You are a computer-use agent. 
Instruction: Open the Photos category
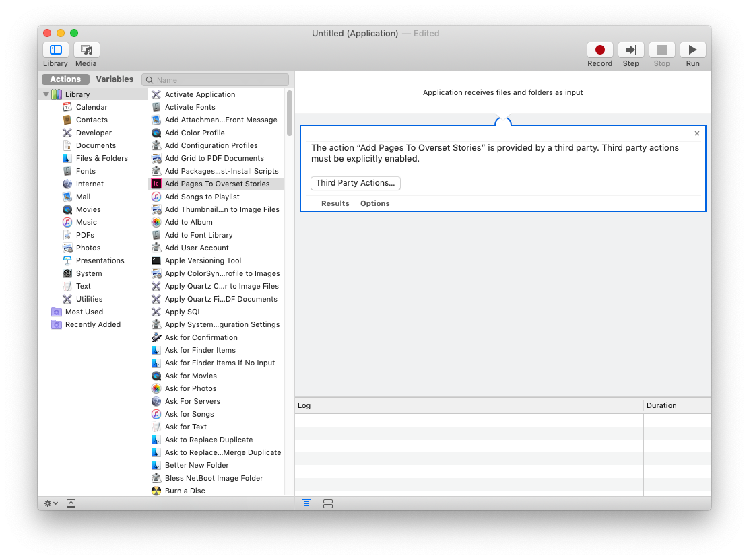pos(88,248)
